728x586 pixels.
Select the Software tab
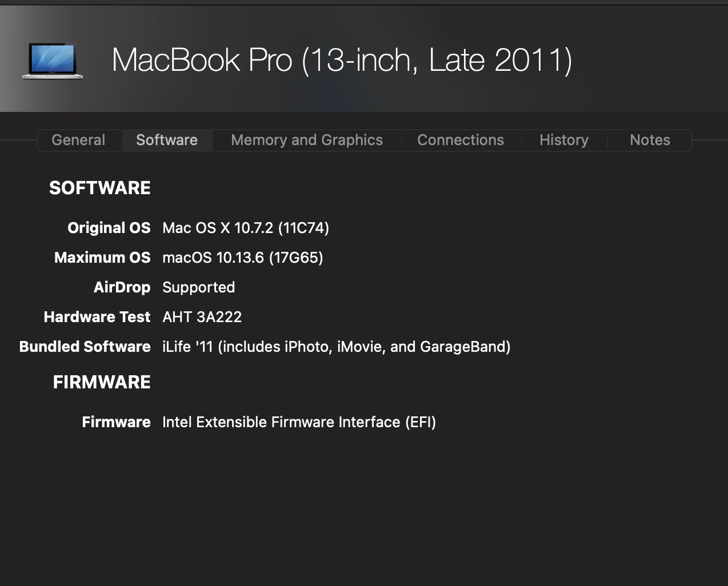coord(167,140)
